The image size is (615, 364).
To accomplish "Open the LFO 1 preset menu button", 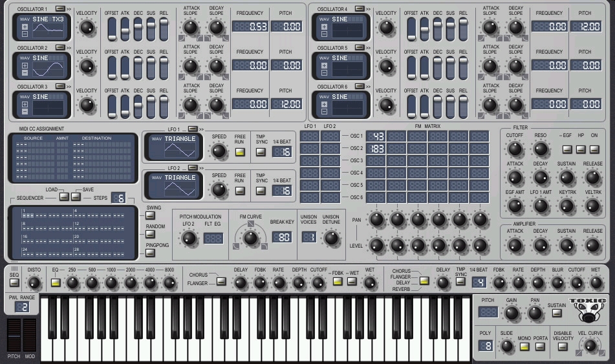I will pyautogui.click(x=193, y=129).
